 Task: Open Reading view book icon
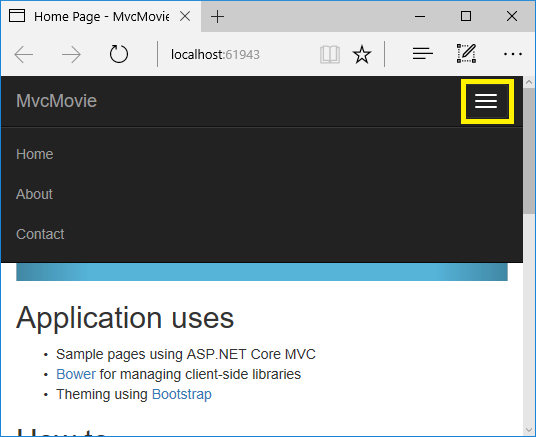pyautogui.click(x=330, y=54)
